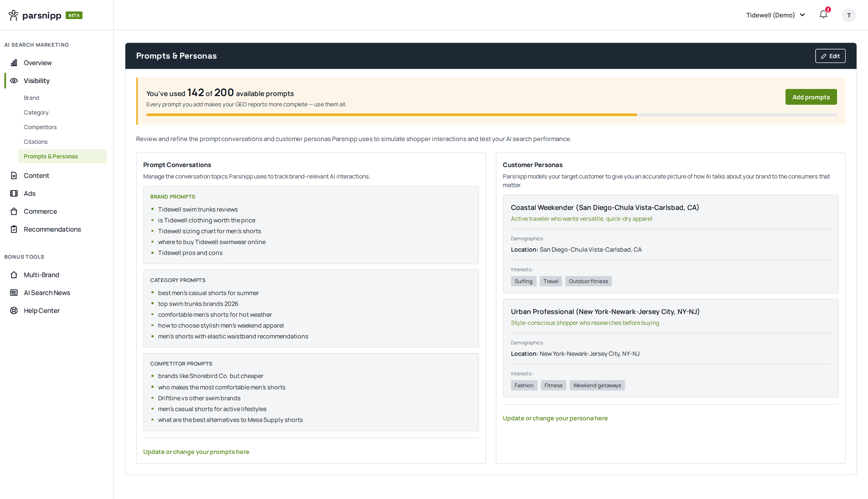Click Update or change your persona here
The height and width of the screenshot is (499, 868).
click(x=555, y=418)
